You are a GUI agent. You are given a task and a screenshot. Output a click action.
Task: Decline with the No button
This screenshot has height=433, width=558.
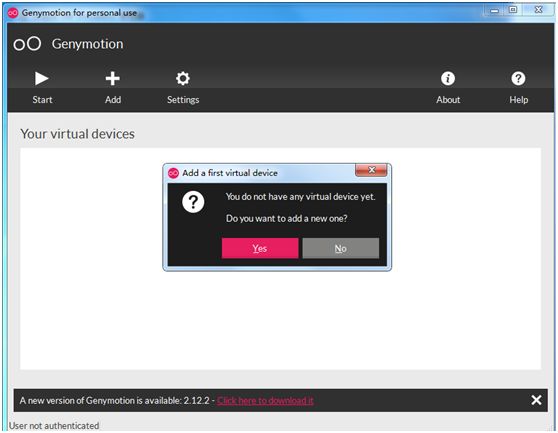point(341,248)
